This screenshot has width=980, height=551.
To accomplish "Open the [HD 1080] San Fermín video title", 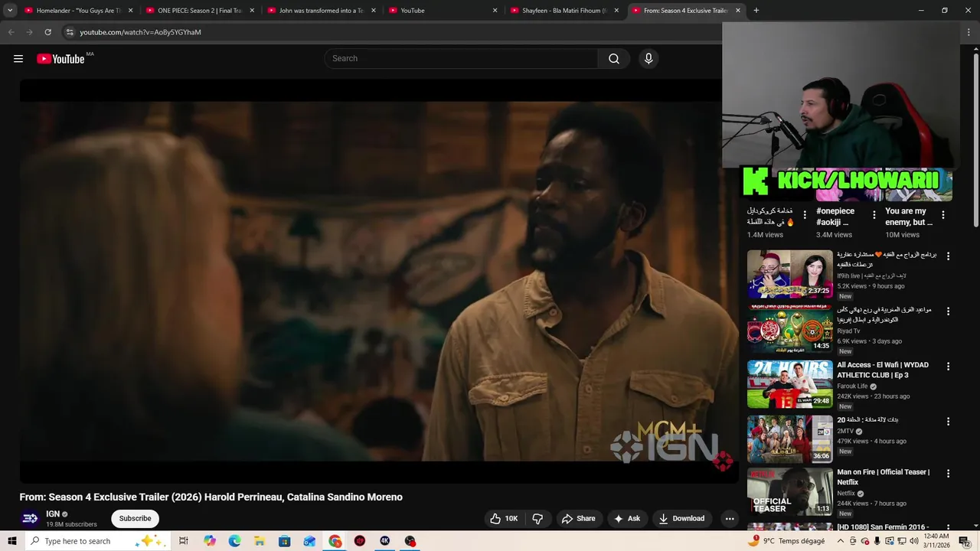I will coord(883,527).
